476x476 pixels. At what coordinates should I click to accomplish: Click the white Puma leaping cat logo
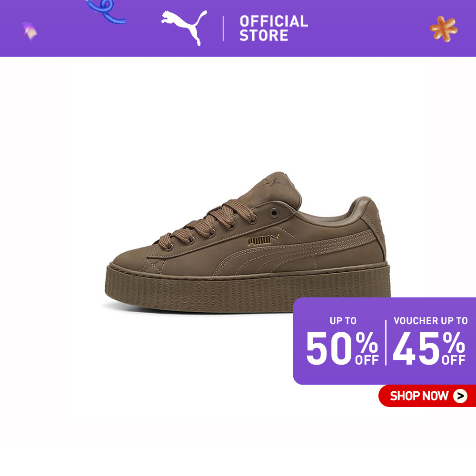(184, 28)
